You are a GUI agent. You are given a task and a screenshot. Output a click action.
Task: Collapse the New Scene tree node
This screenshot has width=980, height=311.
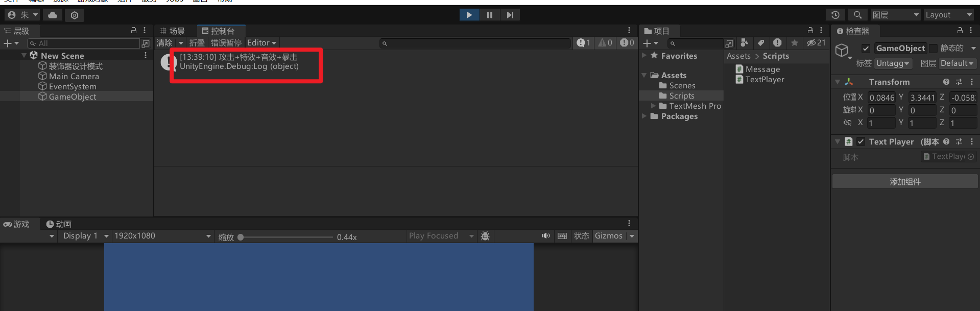point(24,55)
